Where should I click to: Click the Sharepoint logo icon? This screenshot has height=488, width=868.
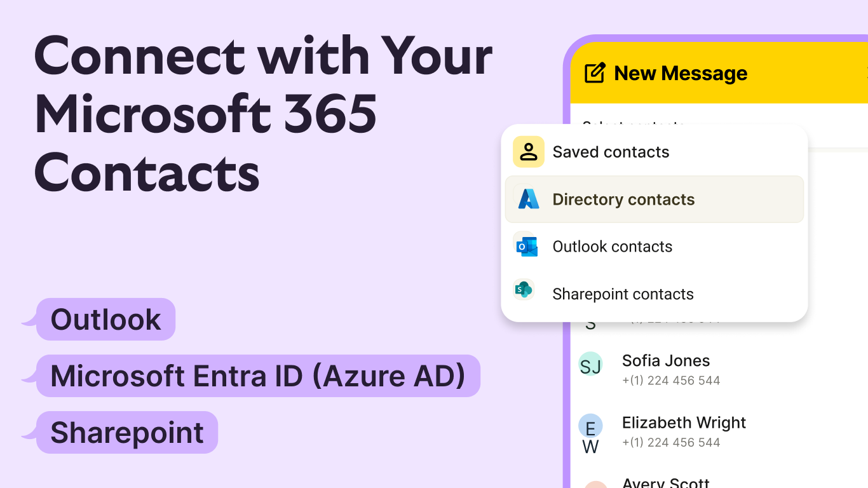524,290
